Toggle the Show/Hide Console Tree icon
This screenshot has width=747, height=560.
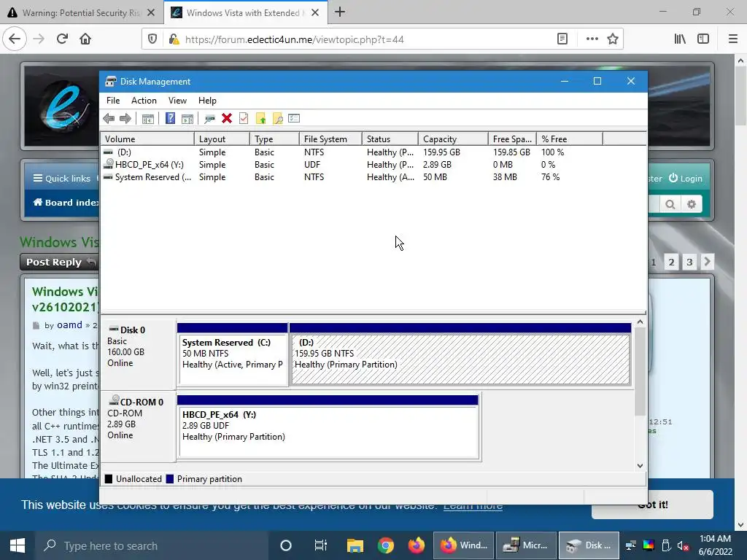point(147,119)
